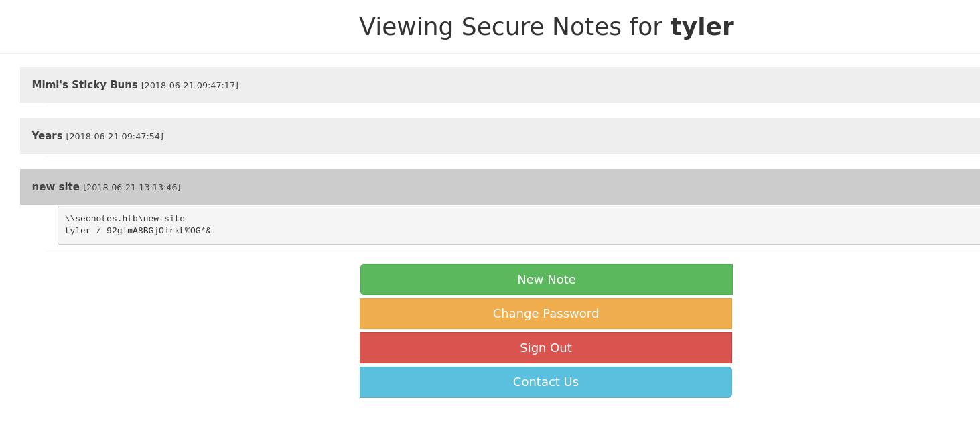
Task: Click the new site note timestamp
Action: (132, 188)
